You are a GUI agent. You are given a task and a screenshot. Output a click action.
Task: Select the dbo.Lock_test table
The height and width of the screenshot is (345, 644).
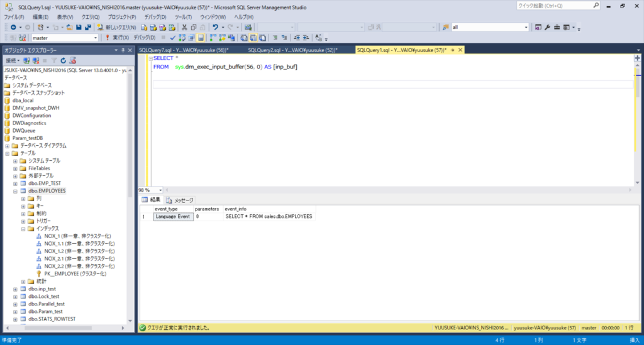43,297
